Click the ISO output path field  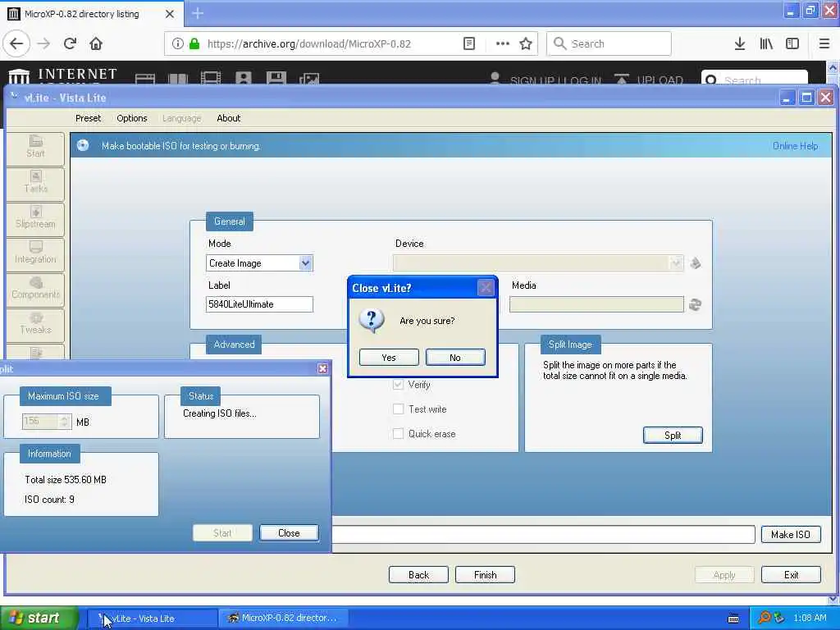[x=543, y=535]
